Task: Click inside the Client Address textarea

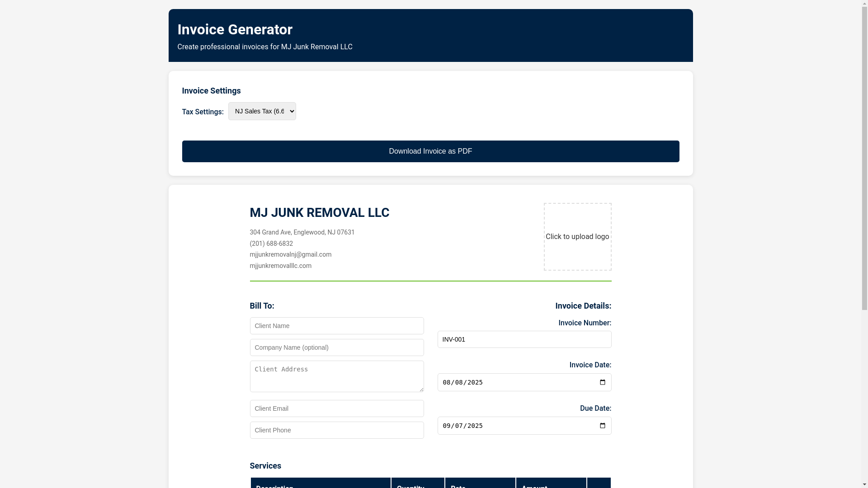Action: pyautogui.click(x=337, y=376)
